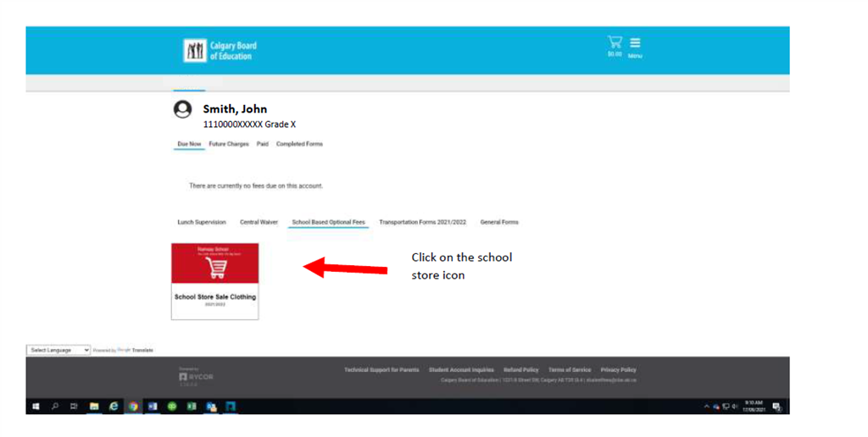868x437 pixels.
Task: Show hidden system tray icons
Action: pyautogui.click(x=706, y=407)
